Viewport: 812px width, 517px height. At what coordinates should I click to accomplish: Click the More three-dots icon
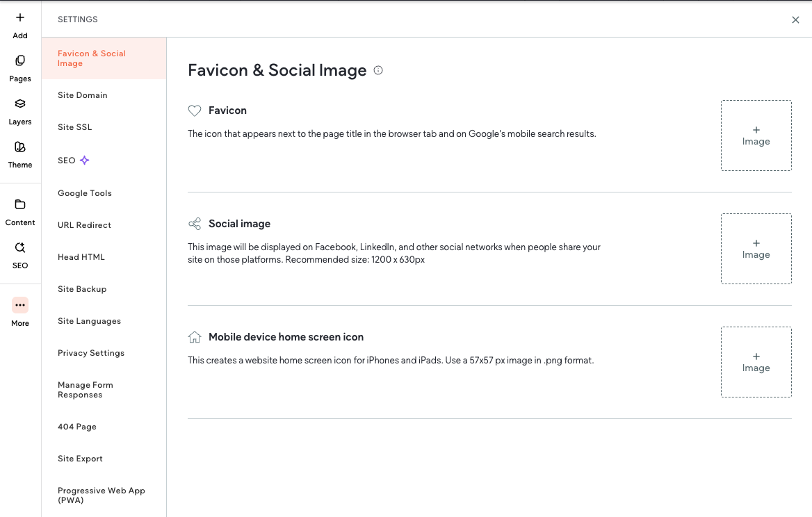20,305
